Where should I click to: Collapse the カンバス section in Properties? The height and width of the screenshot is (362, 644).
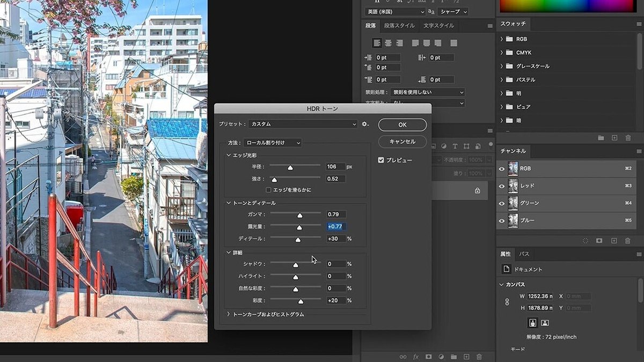pos(502,284)
